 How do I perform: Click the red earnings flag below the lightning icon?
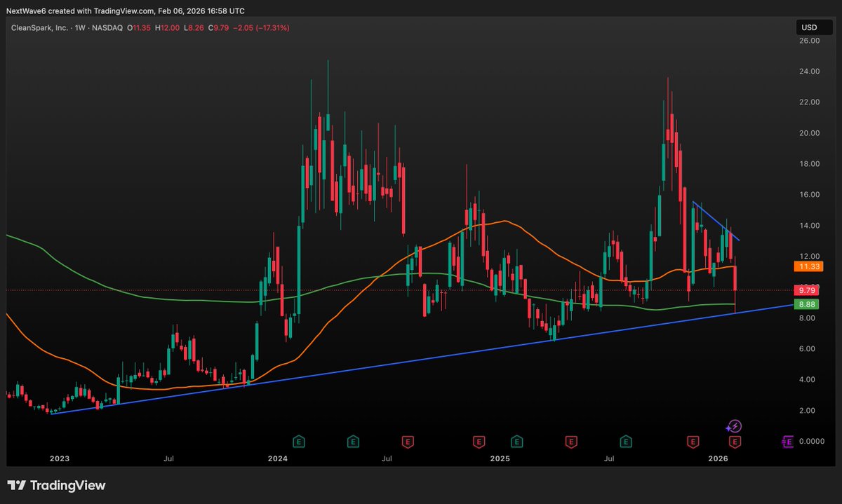coord(735,442)
